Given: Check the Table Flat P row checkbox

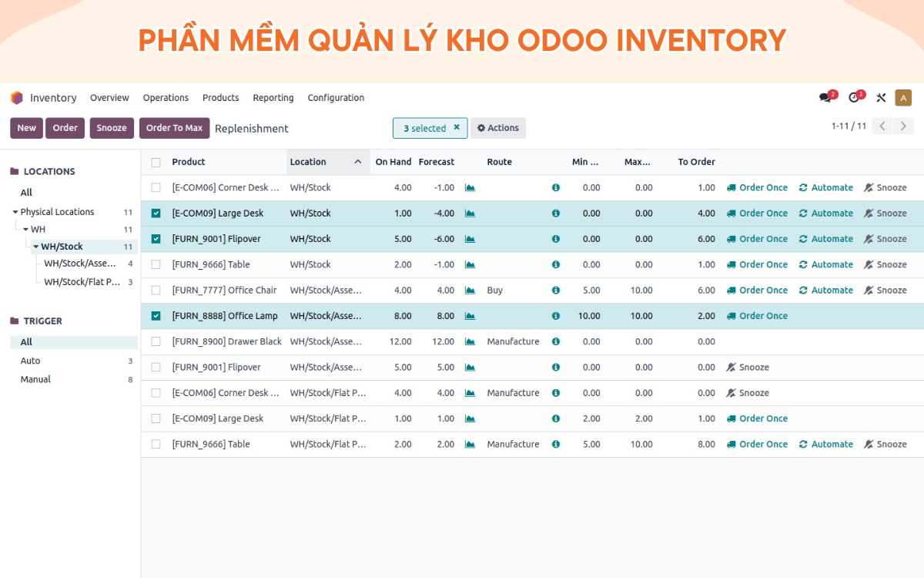Looking at the screenshot, I should pos(156,445).
